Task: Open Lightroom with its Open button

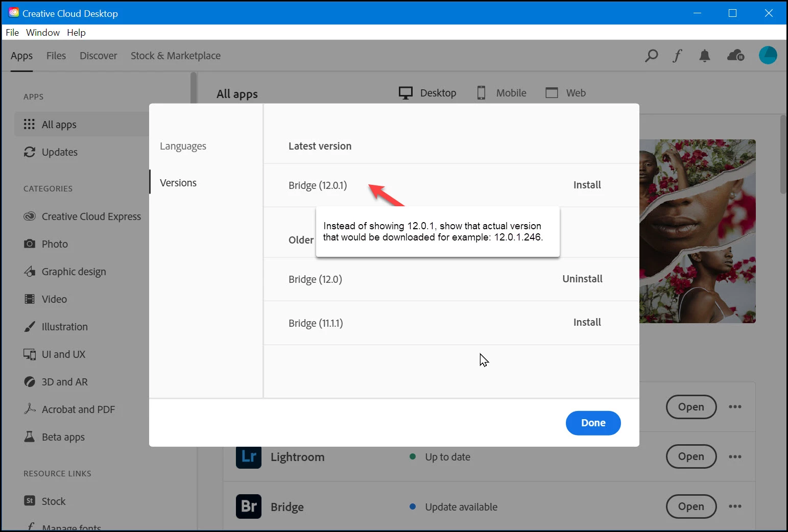Action: 691,456
